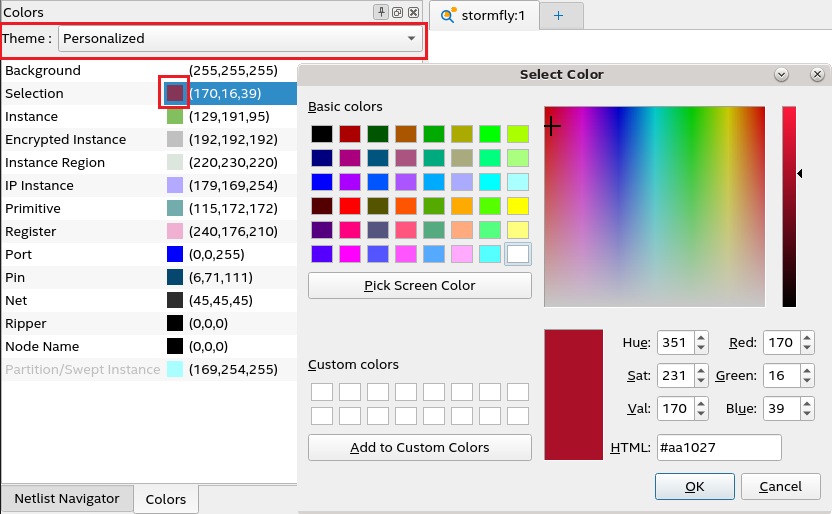Pin the Colors panel
The height and width of the screenshot is (514, 832).
point(381,13)
